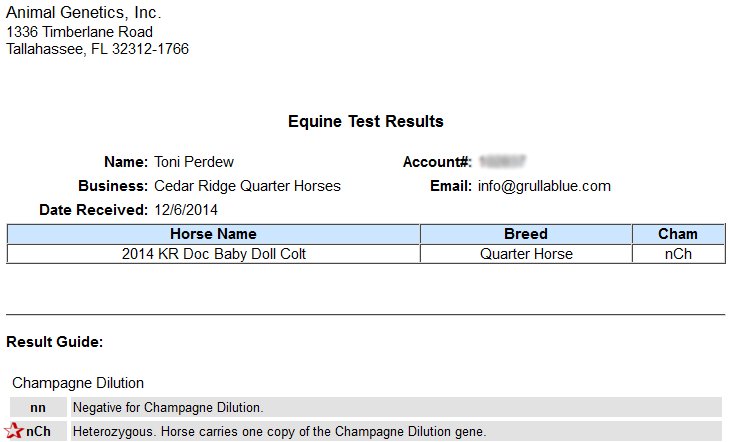The height and width of the screenshot is (442, 730).
Task: Select the 2014 KR Doc Baby Doll Colt cell
Action: pyautogui.click(x=213, y=254)
